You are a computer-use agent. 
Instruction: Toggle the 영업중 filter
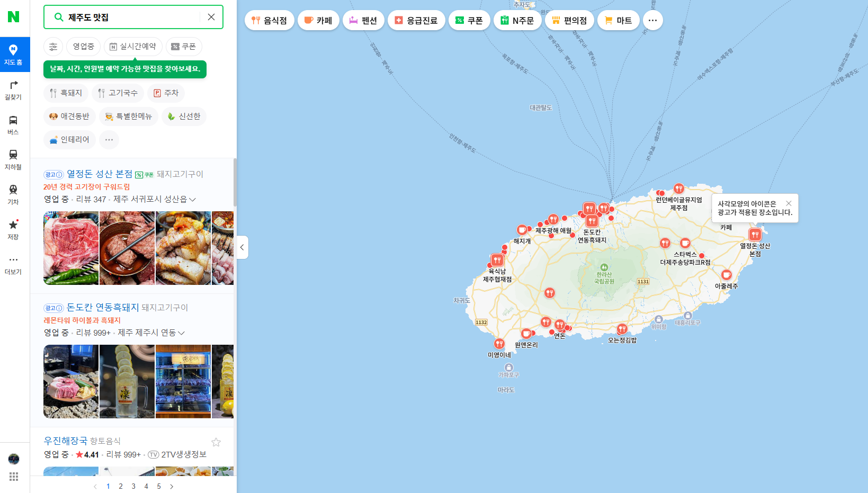pyautogui.click(x=84, y=47)
